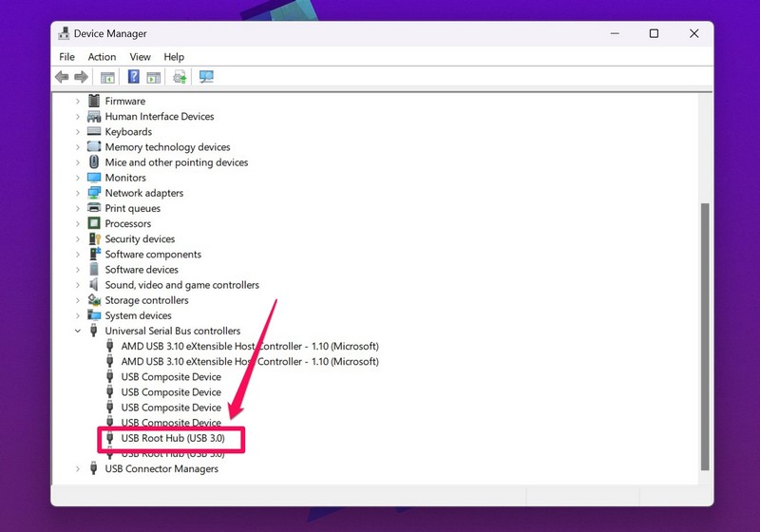Click the blue Help question mark icon
Image resolution: width=760 pixels, height=532 pixels.
click(134, 77)
